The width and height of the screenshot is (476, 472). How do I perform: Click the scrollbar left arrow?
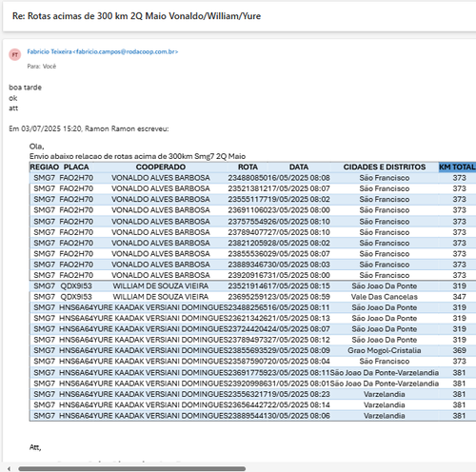coord(9,468)
